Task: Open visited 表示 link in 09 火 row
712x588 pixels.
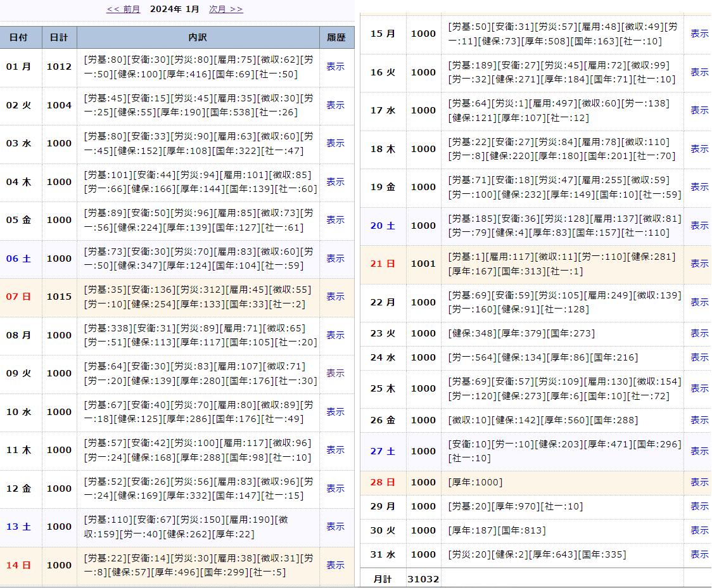Action: (x=335, y=374)
